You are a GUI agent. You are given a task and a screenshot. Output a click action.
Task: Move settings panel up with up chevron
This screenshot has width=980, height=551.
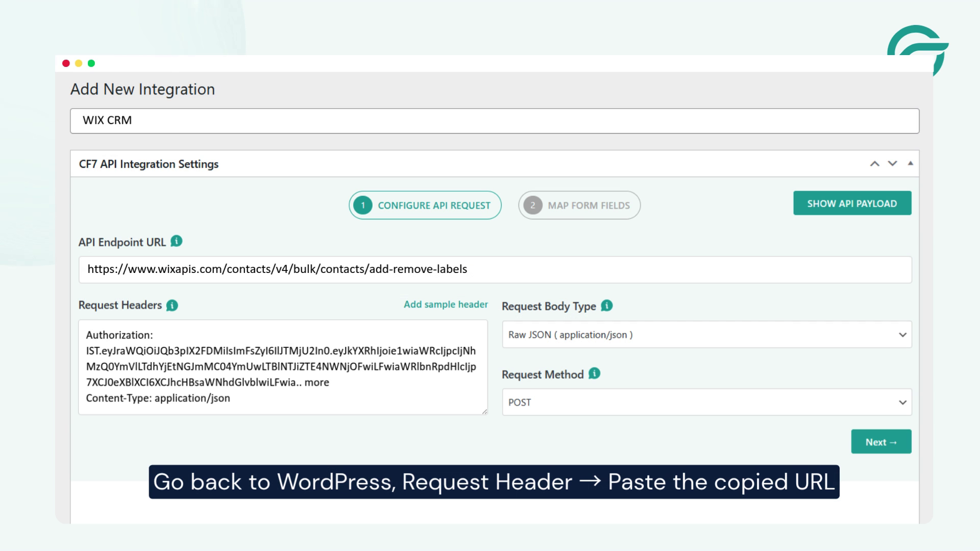(x=875, y=164)
